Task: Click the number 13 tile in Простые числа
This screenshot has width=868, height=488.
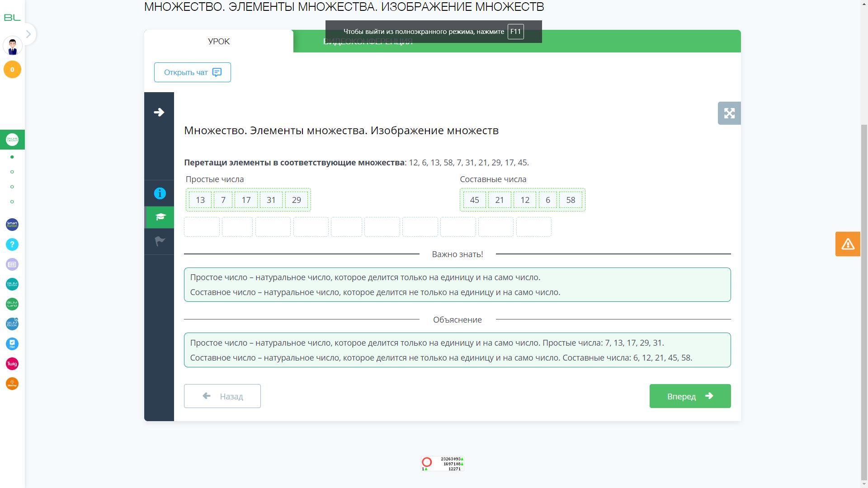Action: [200, 200]
